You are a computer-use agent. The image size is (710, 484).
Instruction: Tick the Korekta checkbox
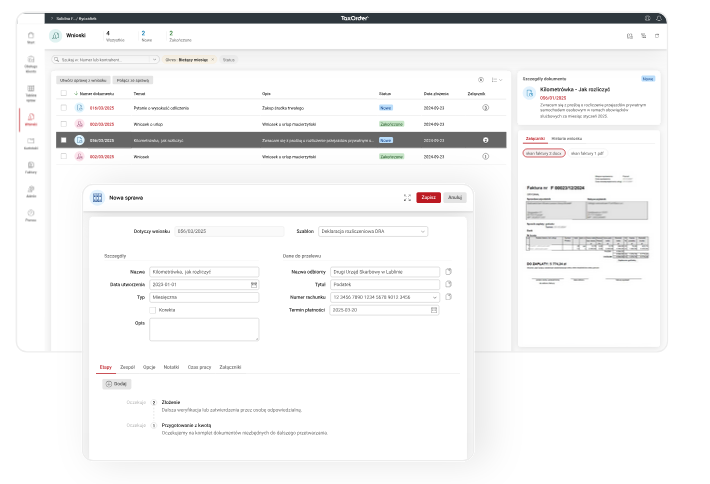(x=151, y=310)
